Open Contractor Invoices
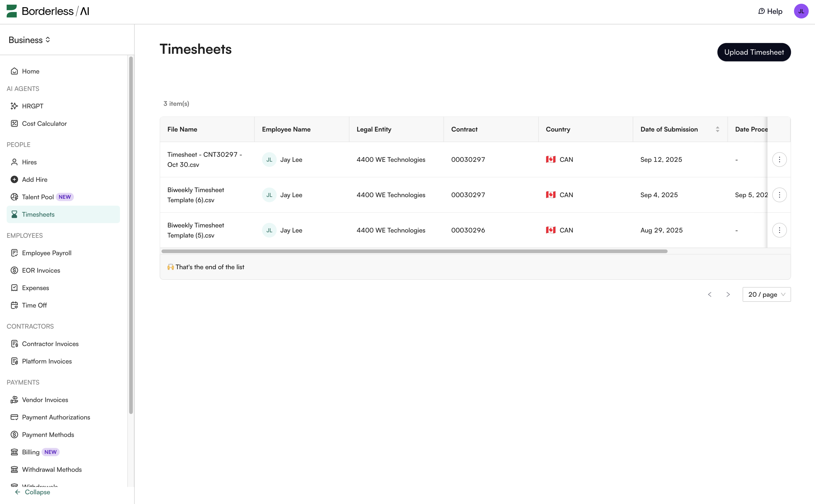Image resolution: width=815 pixels, height=504 pixels. (x=50, y=344)
